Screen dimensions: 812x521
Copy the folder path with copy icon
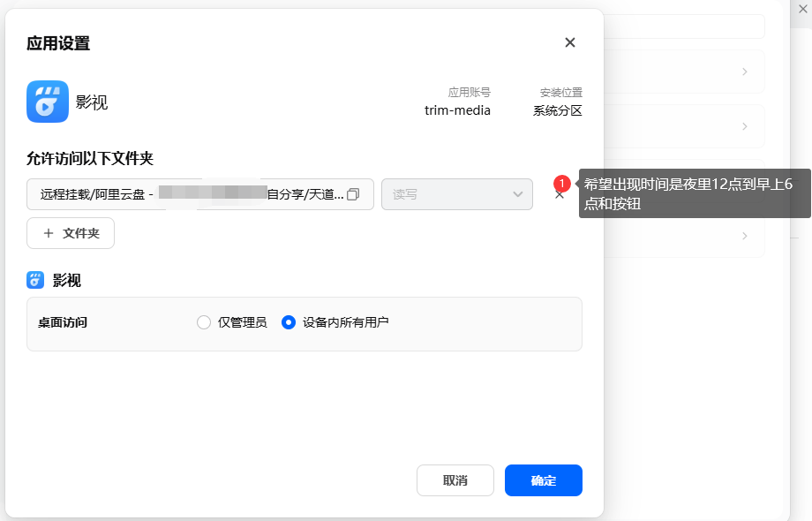353,194
